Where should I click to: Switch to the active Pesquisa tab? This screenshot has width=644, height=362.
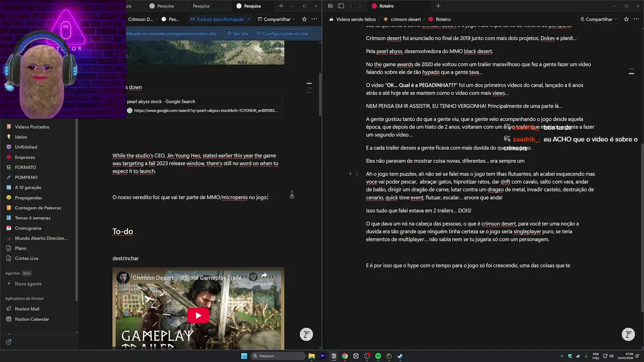252,6
